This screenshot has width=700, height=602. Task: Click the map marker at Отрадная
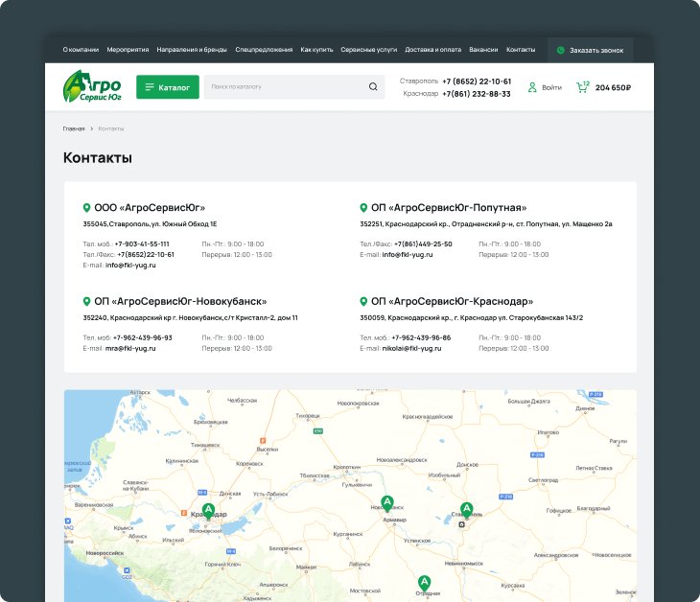(424, 583)
